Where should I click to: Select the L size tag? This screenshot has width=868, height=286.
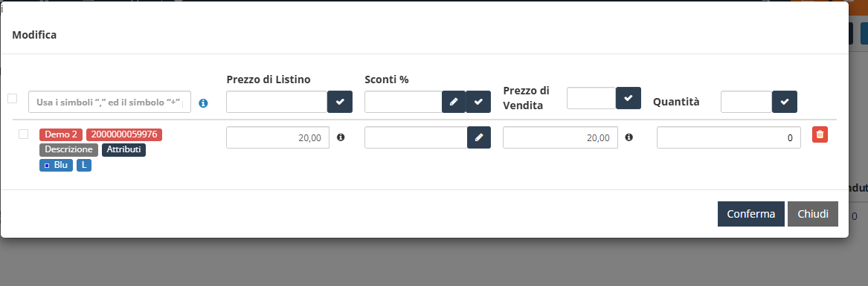pos(83,166)
